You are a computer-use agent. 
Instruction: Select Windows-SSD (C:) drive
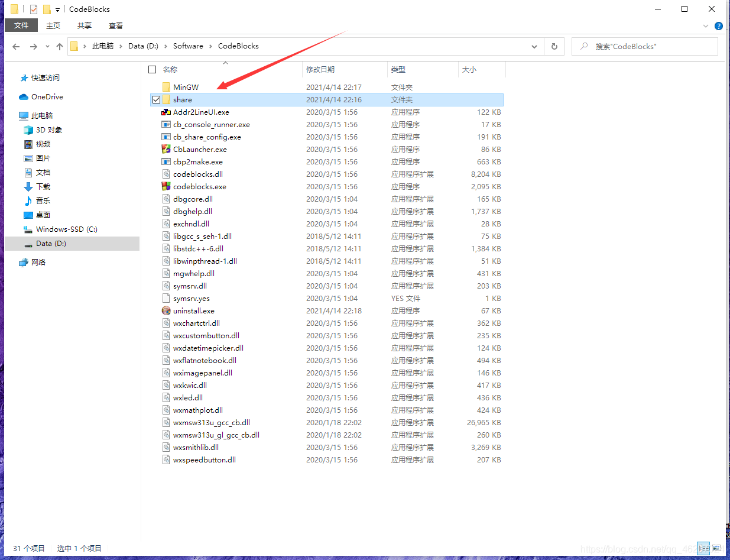click(x=67, y=229)
